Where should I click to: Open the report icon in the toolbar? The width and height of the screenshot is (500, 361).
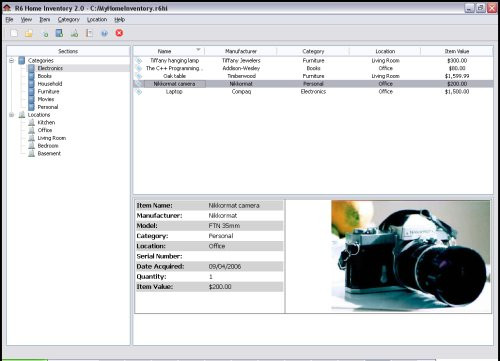coord(89,33)
